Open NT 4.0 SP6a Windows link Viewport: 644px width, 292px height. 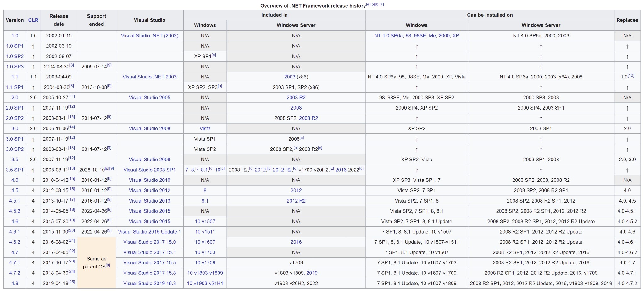389,36
